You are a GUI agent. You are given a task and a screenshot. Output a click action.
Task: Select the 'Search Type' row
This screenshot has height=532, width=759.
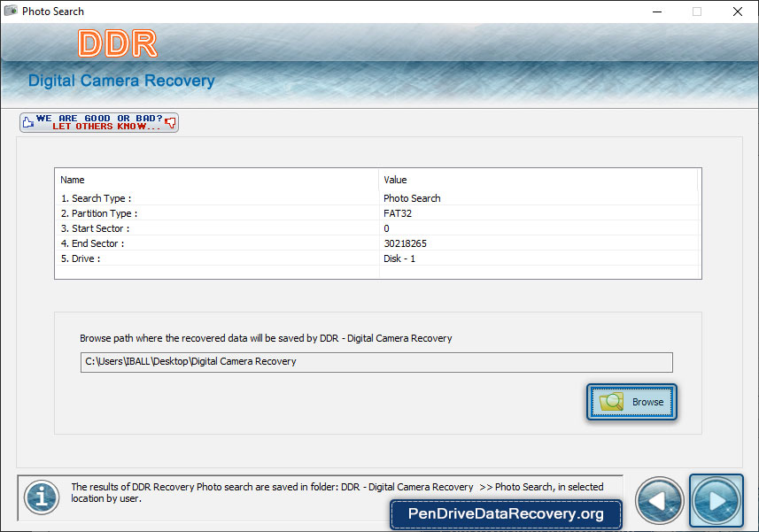click(96, 198)
